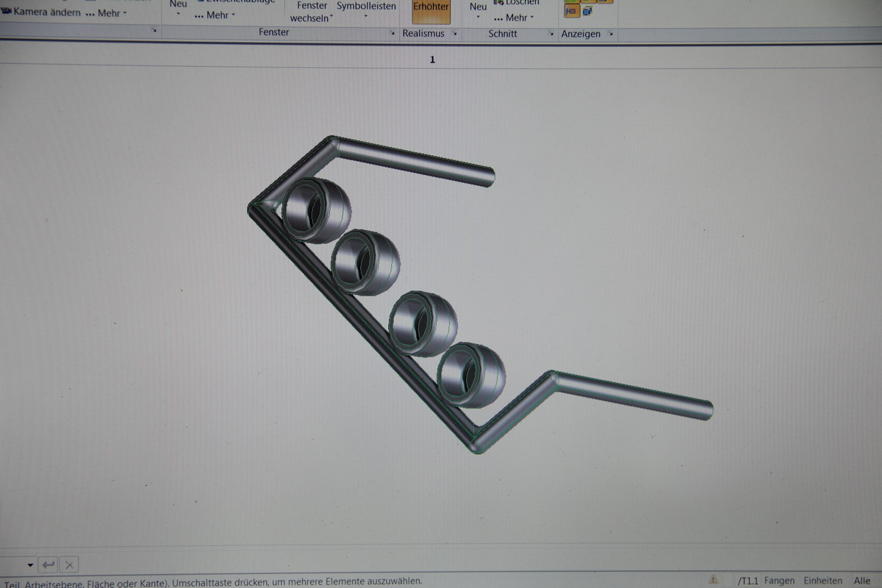Expand the Mehr dropdown in Fenster group
Viewport: 882px width, 588px height.
coord(215,15)
